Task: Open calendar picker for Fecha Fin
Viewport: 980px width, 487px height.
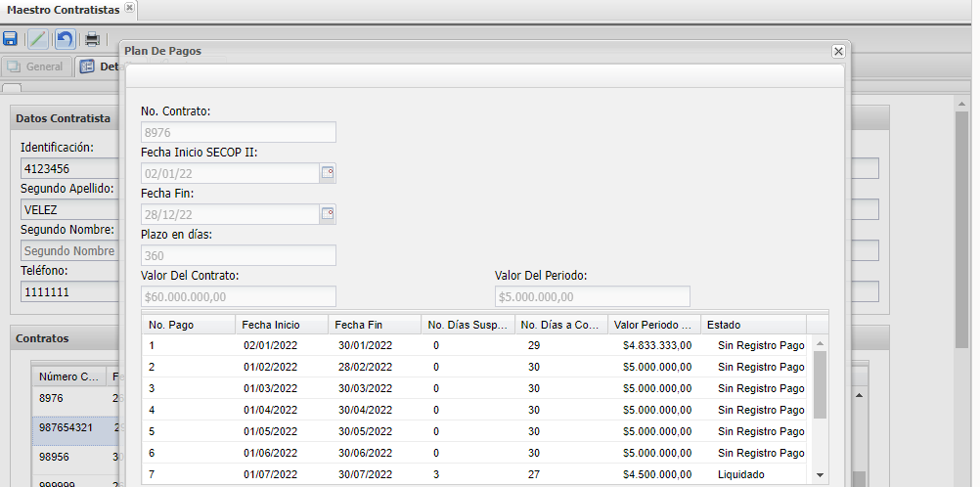Action: pos(328,214)
